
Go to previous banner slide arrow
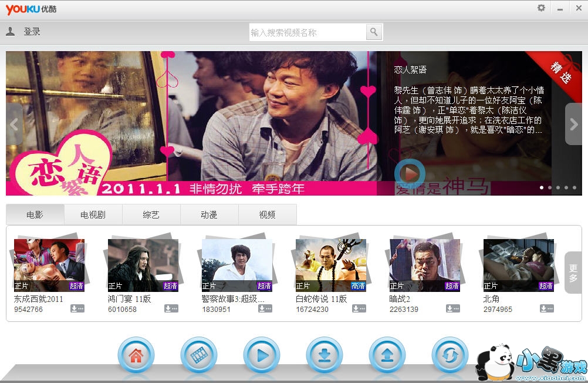coord(14,124)
